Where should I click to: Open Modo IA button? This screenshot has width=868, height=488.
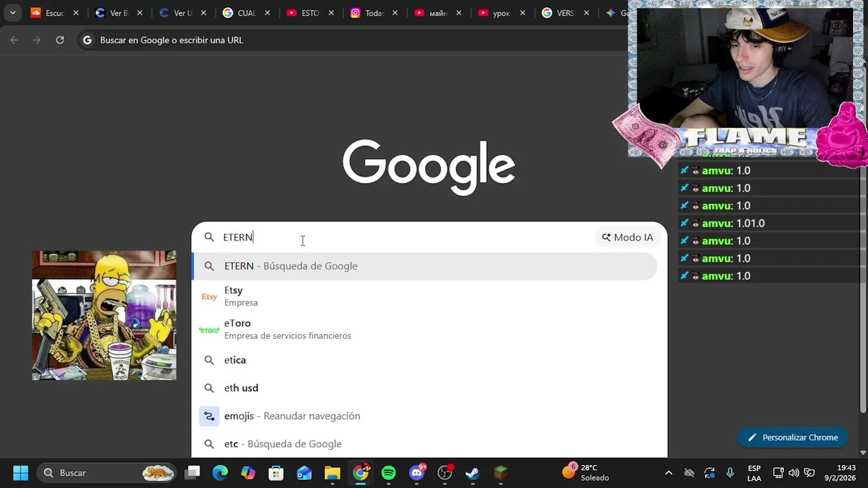(627, 237)
